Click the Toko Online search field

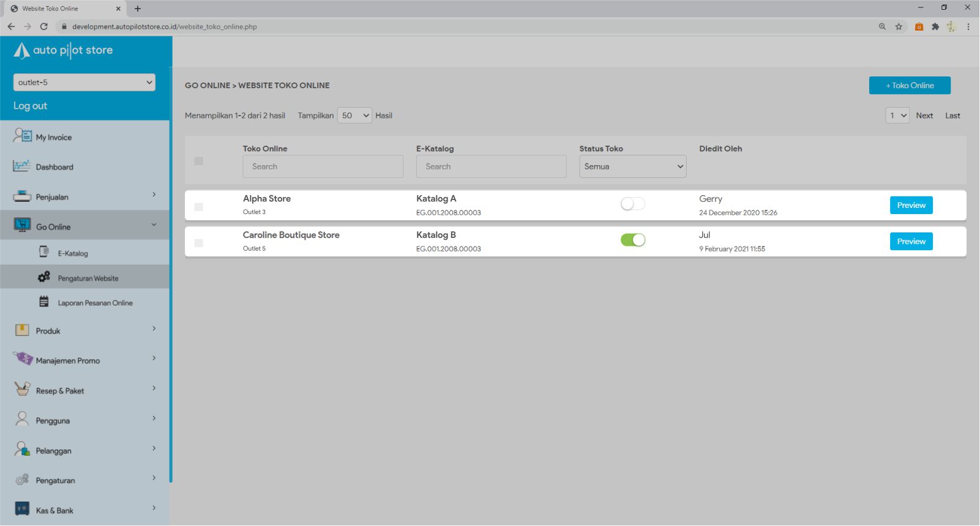(323, 166)
